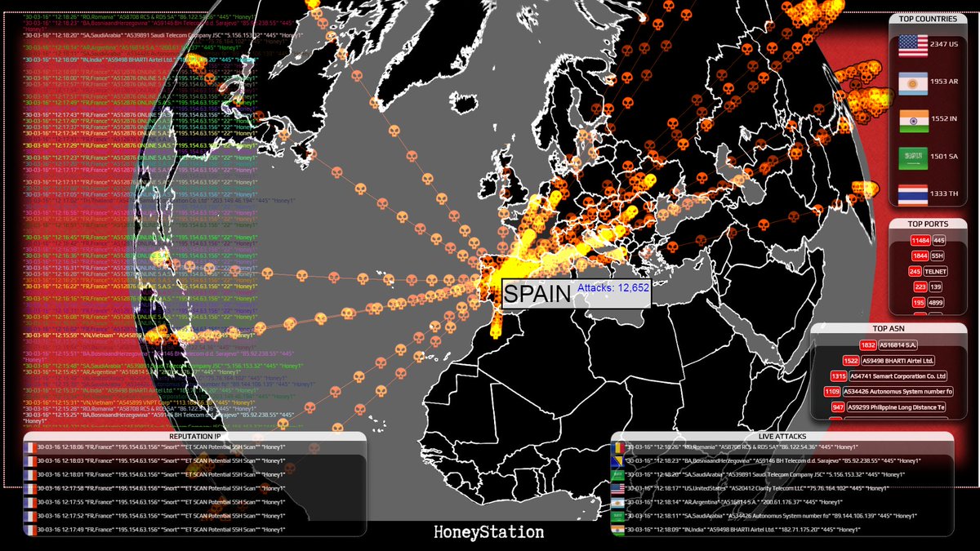The height and width of the screenshot is (551, 980).
Task: Click the red 223 port count badge
Action: [x=920, y=287]
